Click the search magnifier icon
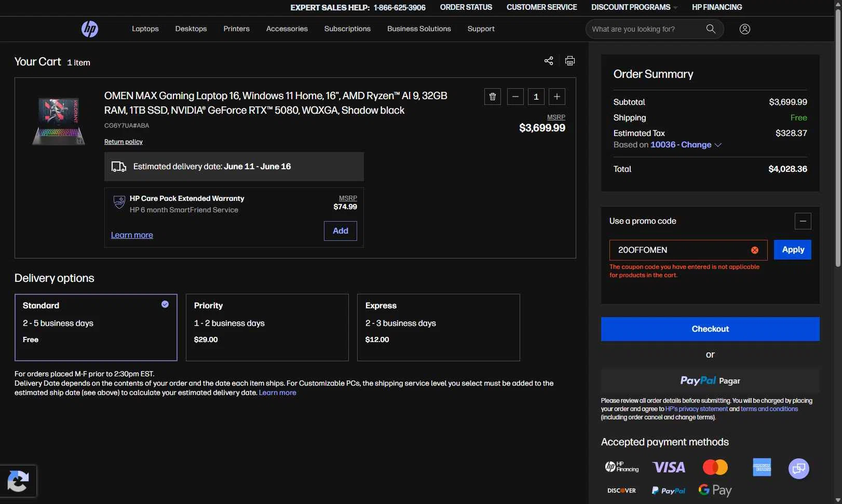 (x=711, y=29)
